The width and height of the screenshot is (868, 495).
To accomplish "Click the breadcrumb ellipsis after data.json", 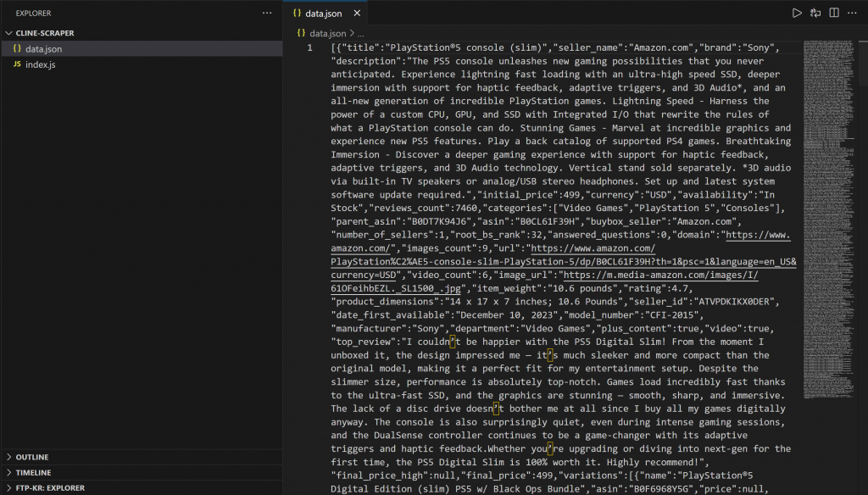I will click(x=360, y=33).
